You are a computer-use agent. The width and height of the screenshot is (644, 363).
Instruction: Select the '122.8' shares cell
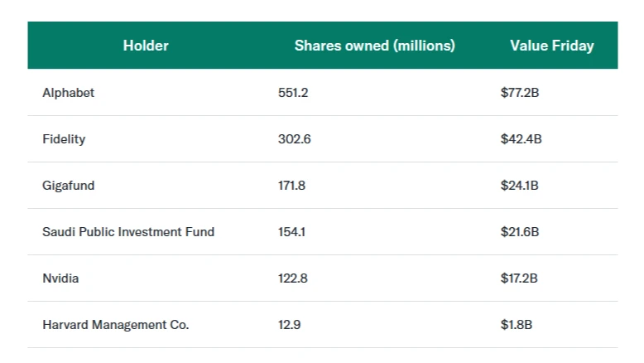(292, 278)
